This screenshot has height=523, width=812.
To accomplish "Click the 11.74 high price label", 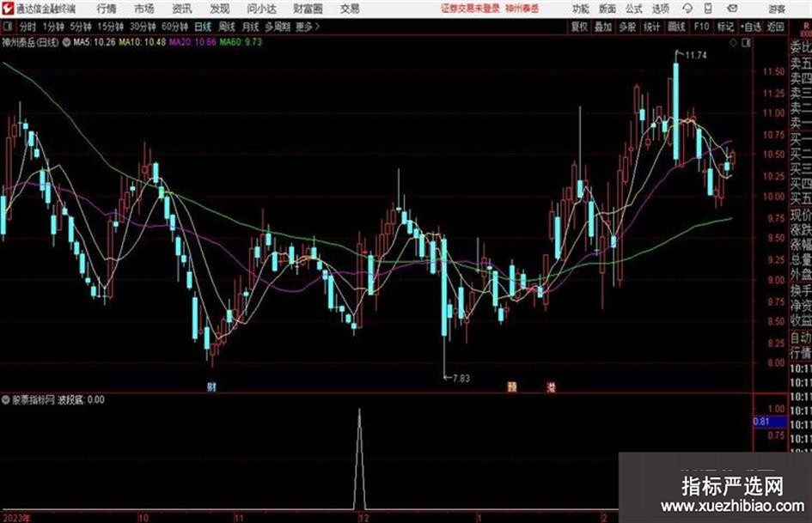I will click(x=695, y=55).
